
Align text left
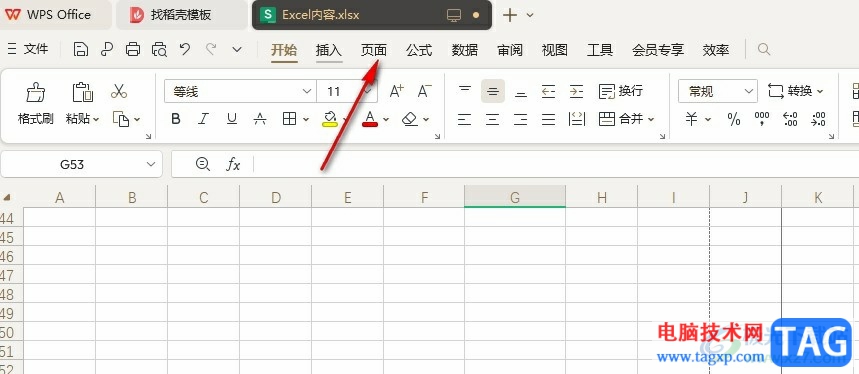(x=465, y=119)
